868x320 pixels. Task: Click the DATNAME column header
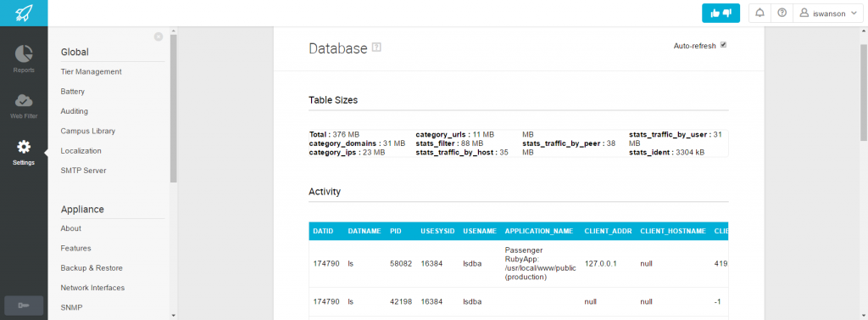(364, 231)
